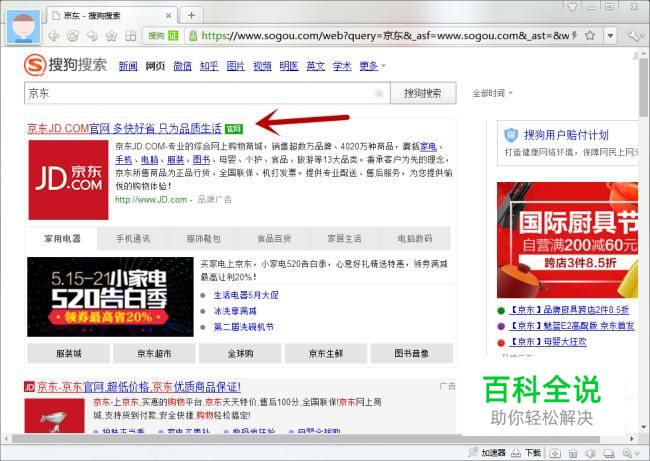
Task: Open the address bar history dropdown arrow
Action: pyautogui.click(x=610, y=36)
